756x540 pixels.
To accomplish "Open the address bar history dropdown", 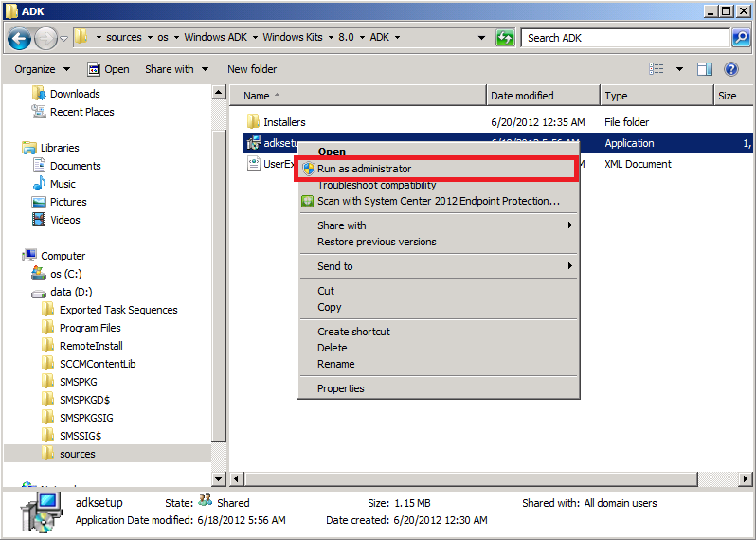I will tap(481, 38).
